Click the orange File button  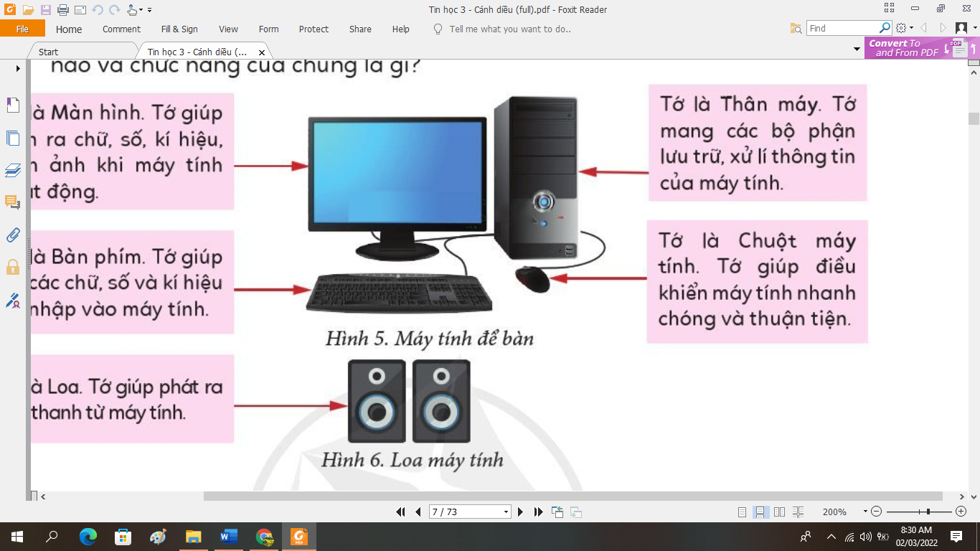tap(22, 29)
